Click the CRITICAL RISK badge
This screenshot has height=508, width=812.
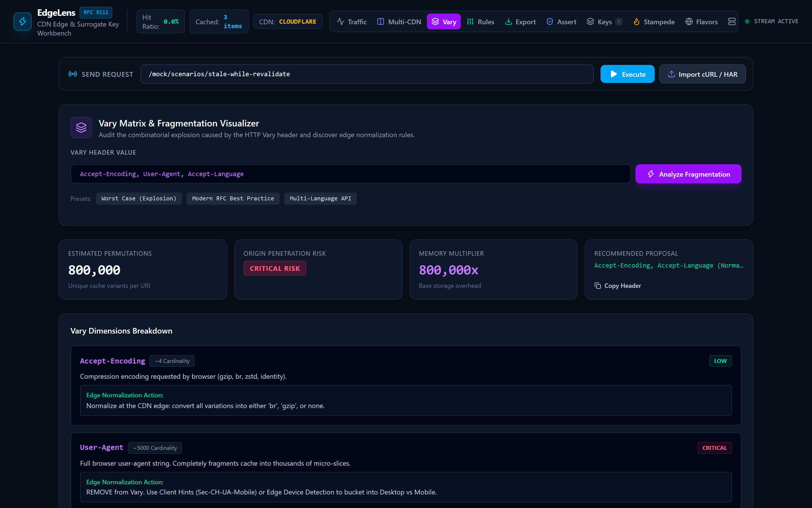click(x=274, y=268)
